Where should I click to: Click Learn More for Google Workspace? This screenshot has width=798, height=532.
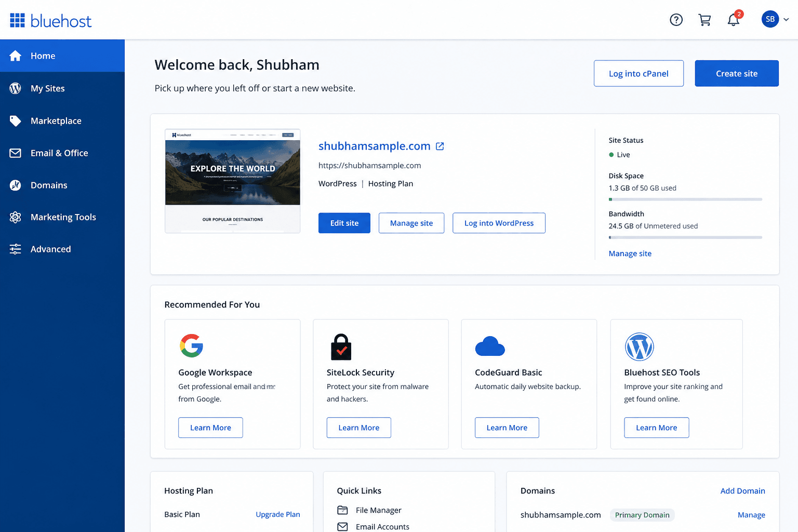pos(210,428)
